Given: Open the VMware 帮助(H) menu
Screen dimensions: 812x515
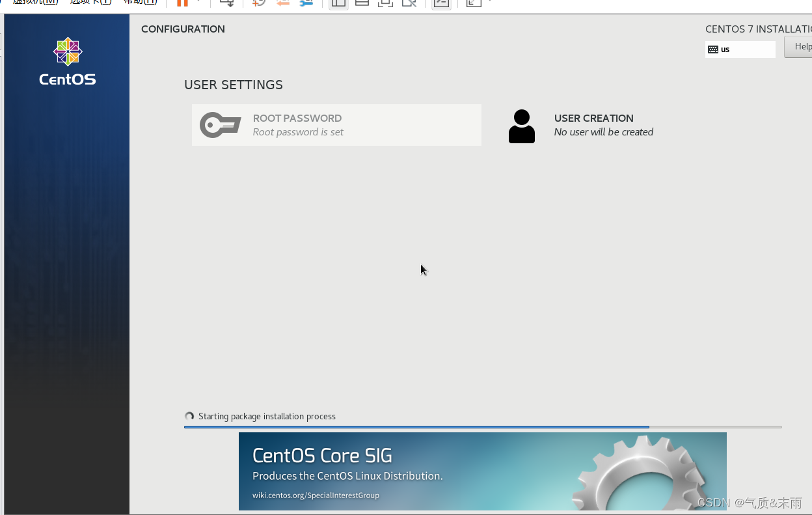Looking at the screenshot, I should coord(141,3).
